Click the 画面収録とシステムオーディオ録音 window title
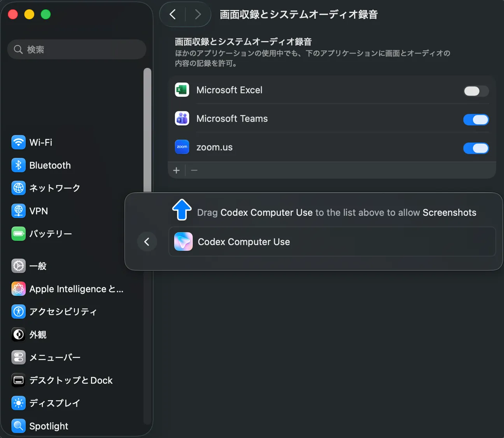Viewport: 504px width, 438px height. pyautogui.click(x=299, y=14)
